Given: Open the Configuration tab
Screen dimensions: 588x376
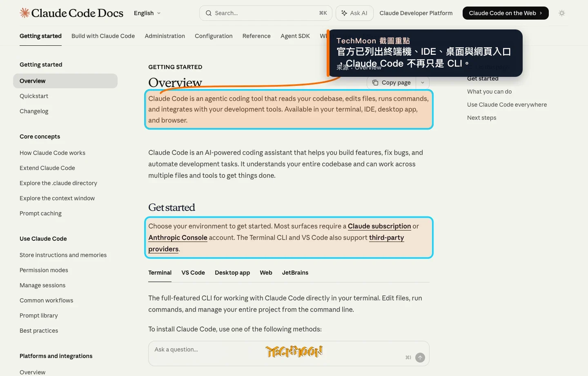Looking at the screenshot, I should tap(214, 36).
